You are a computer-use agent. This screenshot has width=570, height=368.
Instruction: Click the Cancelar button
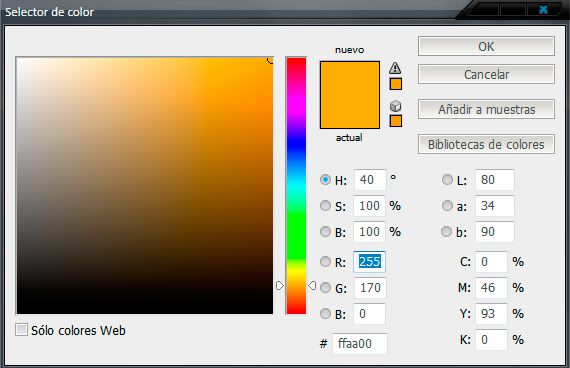tap(486, 74)
